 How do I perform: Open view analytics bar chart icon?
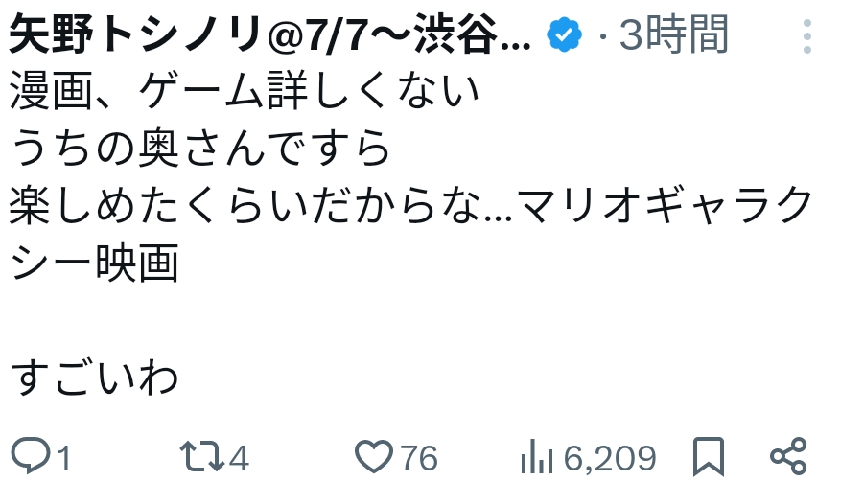coord(537,458)
